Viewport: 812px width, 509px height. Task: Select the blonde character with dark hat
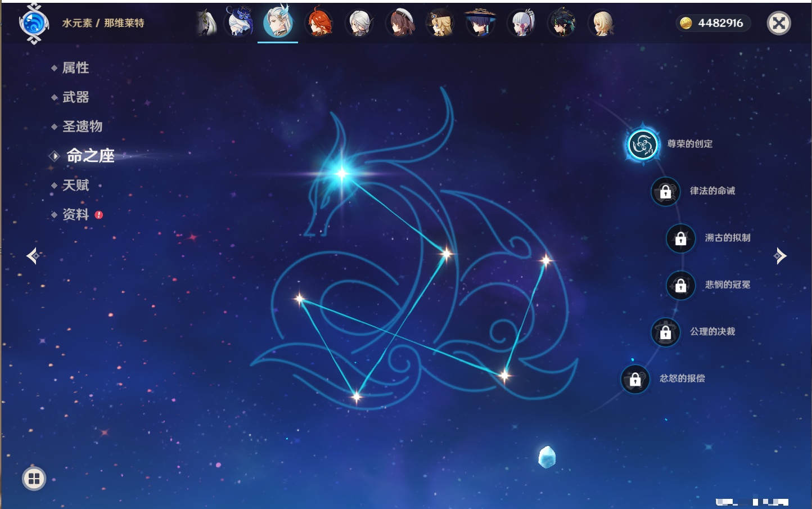tap(440, 23)
